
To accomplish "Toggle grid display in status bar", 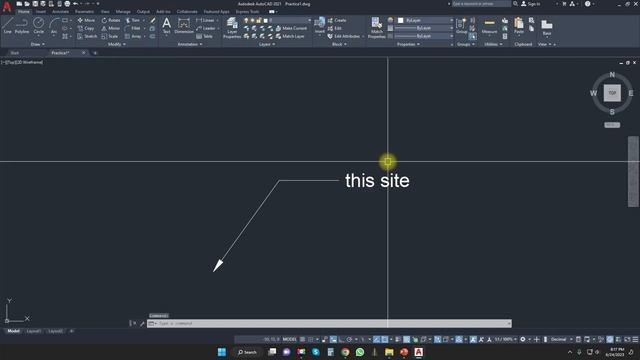I will [302, 339].
